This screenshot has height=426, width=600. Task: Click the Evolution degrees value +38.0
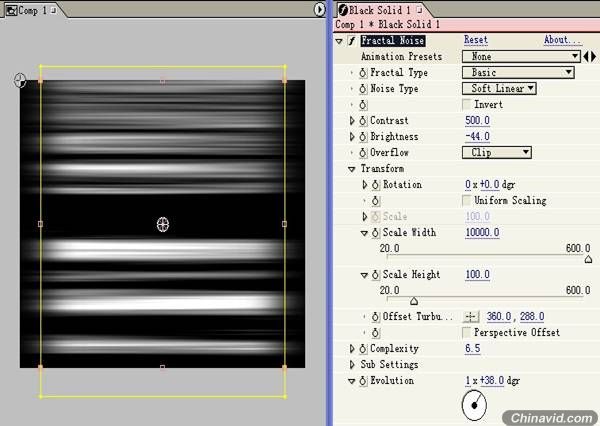coord(492,381)
